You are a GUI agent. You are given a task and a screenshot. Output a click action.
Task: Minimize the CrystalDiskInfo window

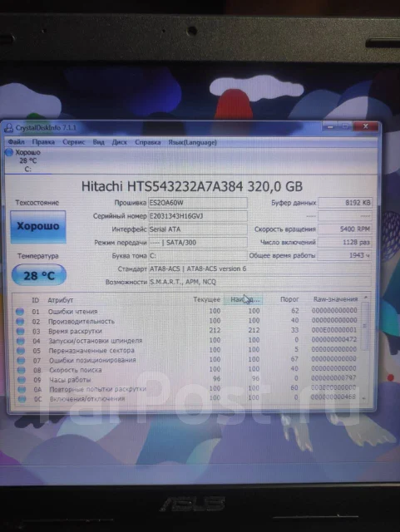[x=330, y=126]
